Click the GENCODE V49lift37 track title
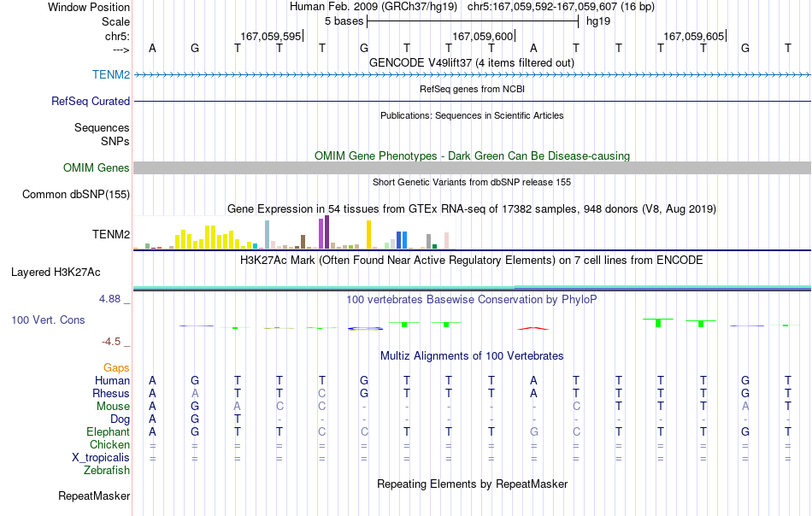 click(x=472, y=62)
